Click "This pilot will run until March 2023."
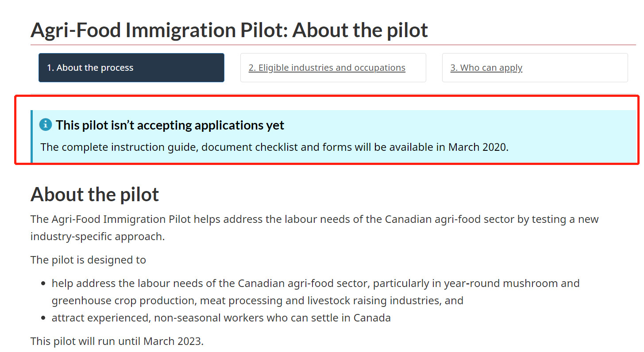The height and width of the screenshot is (352, 644). (x=117, y=341)
